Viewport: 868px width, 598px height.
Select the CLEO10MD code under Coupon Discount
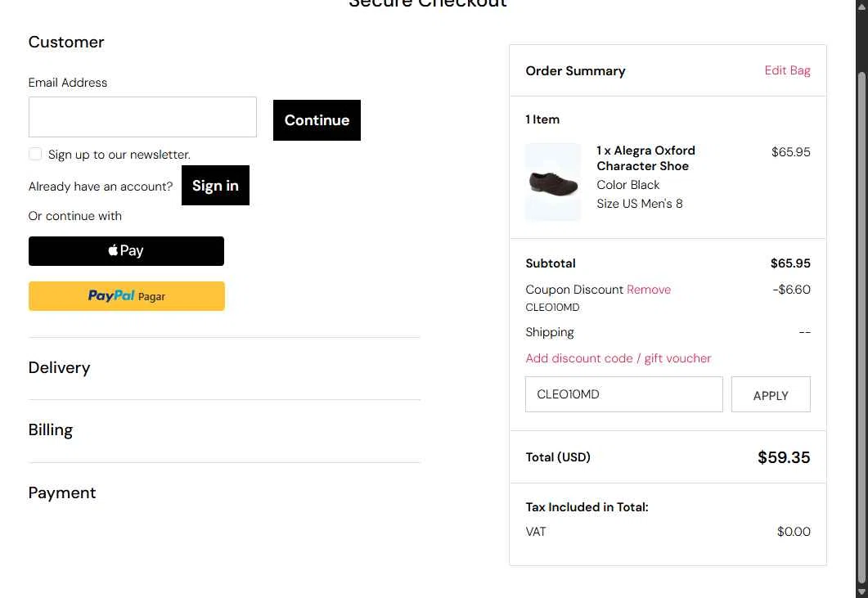point(552,308)
